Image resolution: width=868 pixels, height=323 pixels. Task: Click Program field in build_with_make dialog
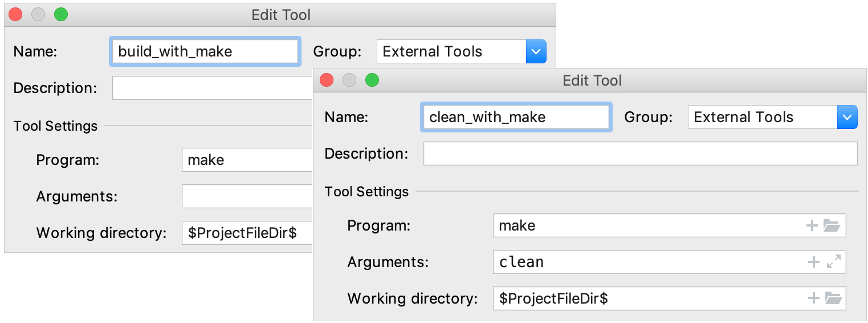coord(247,160)
